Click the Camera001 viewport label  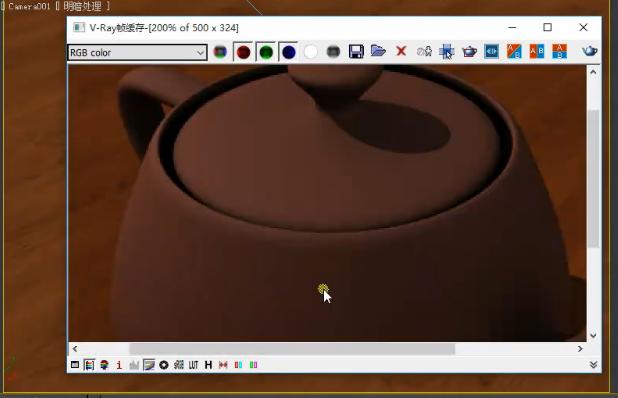(29, 6)
